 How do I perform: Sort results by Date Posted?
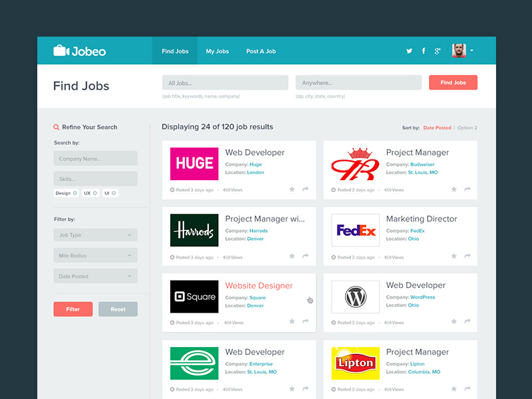click(437, 128)
